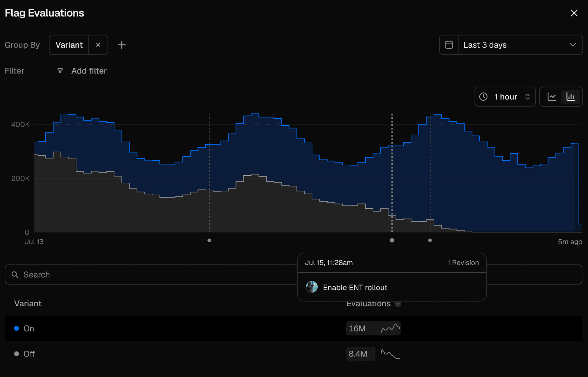Switch to line chart view
The width and height of the screenshot is (588, 377).
click(552, 97)
